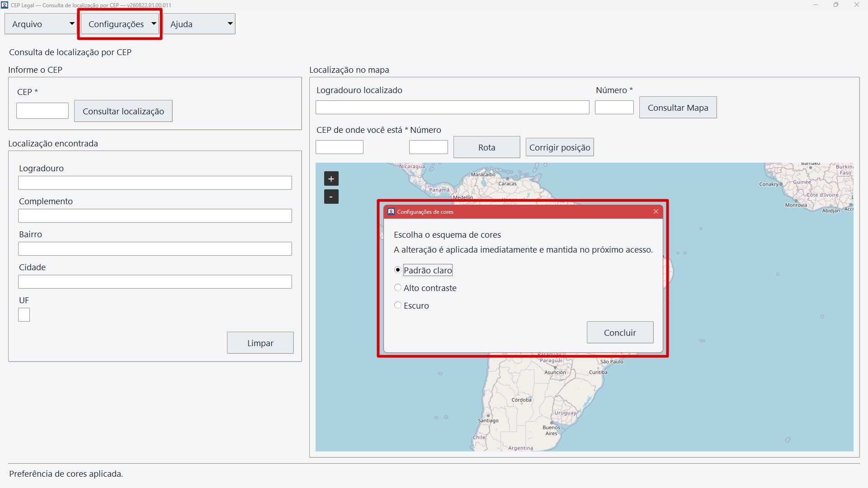Expand the Ajuda dropdown arrow
Screen dimensions: 868x488
pyautogui.click(x=230, y=23)
